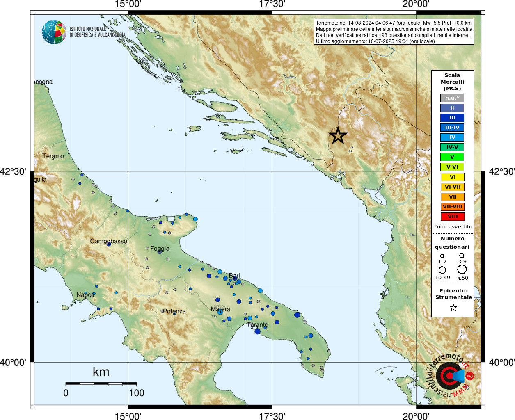
Task: Click the VII orange intensity swatch
Action: 452,197
